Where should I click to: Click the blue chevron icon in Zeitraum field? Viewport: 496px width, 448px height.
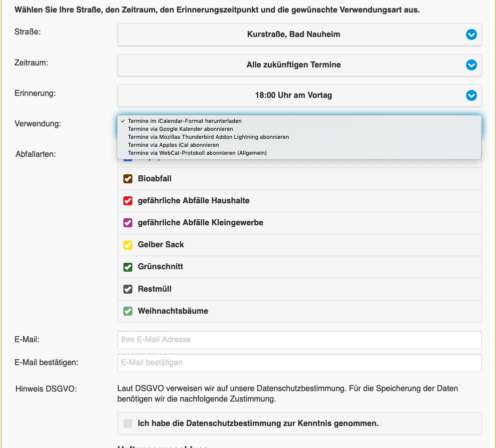coord(471,65)
